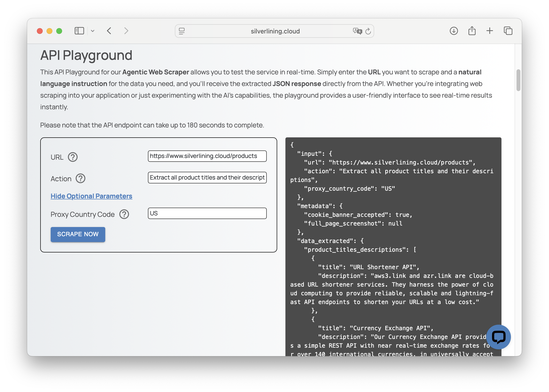Open a new tab with plus icon
This screenshot has height=392, width=549.
point(490,31)
